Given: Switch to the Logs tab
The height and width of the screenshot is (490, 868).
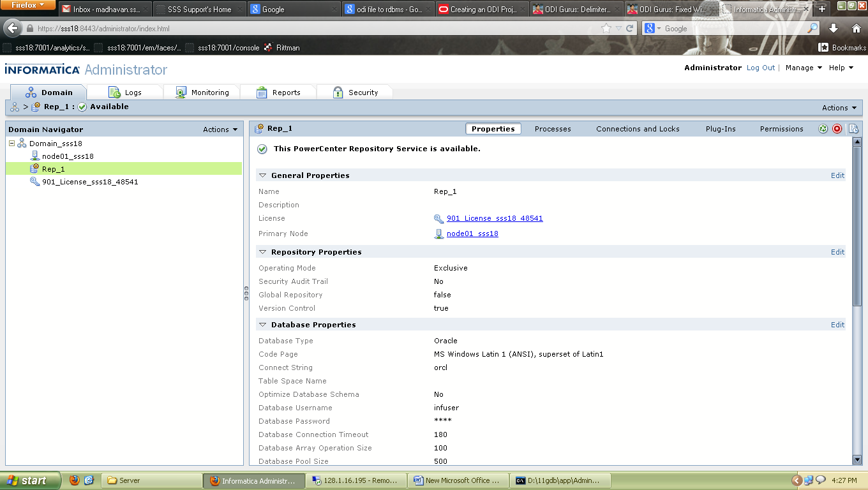Looking at the screenshot, I should (125, 93).
